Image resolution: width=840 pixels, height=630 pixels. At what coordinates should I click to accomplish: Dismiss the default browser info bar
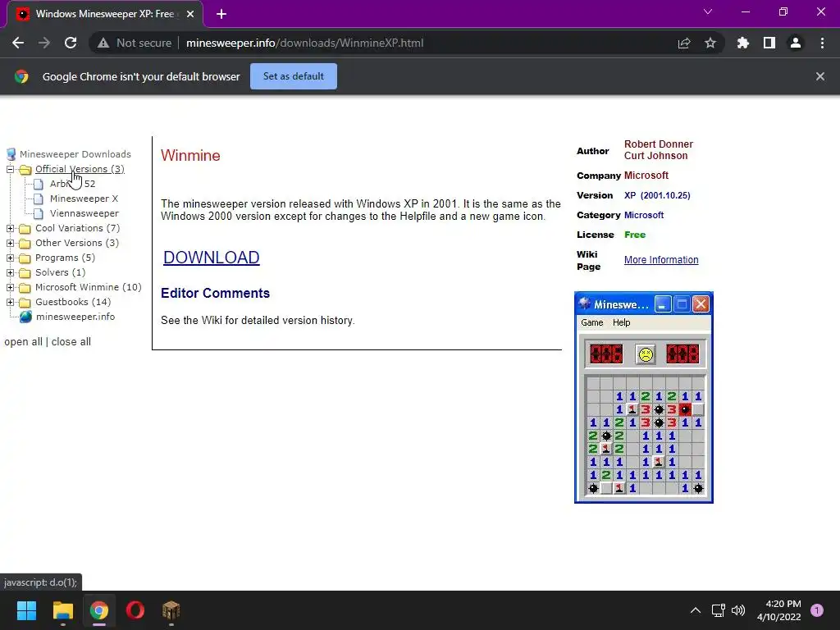tap(820, 76)
